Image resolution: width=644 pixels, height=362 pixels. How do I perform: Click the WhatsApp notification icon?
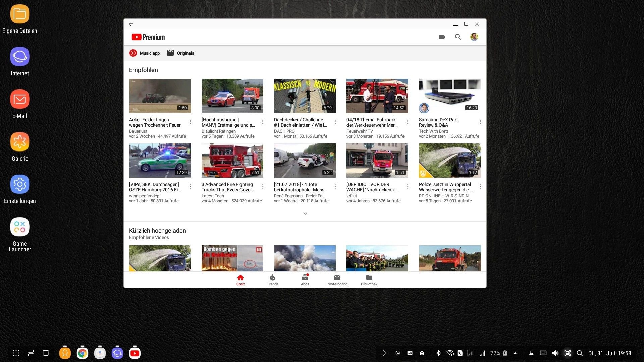pyautogui.click(x=398, y=353)
